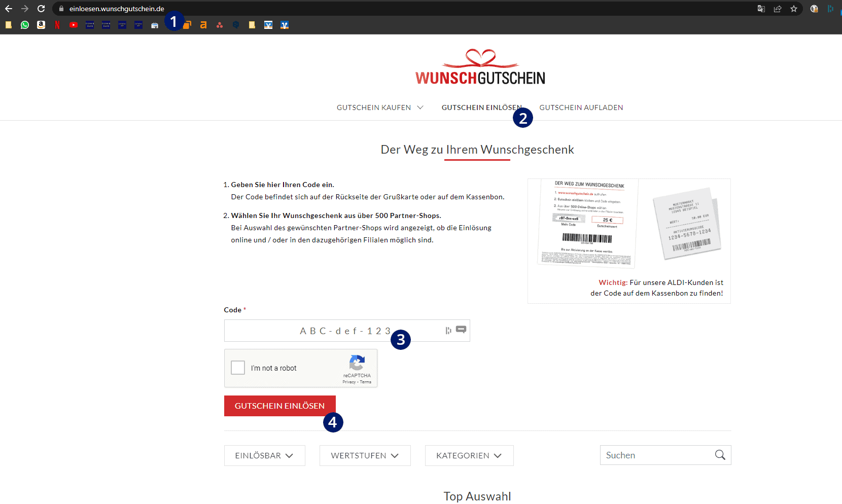Click the Wunschgutschein logo
Image resolution: width=842 pixels, height=504 pixels.
(480, 67)
